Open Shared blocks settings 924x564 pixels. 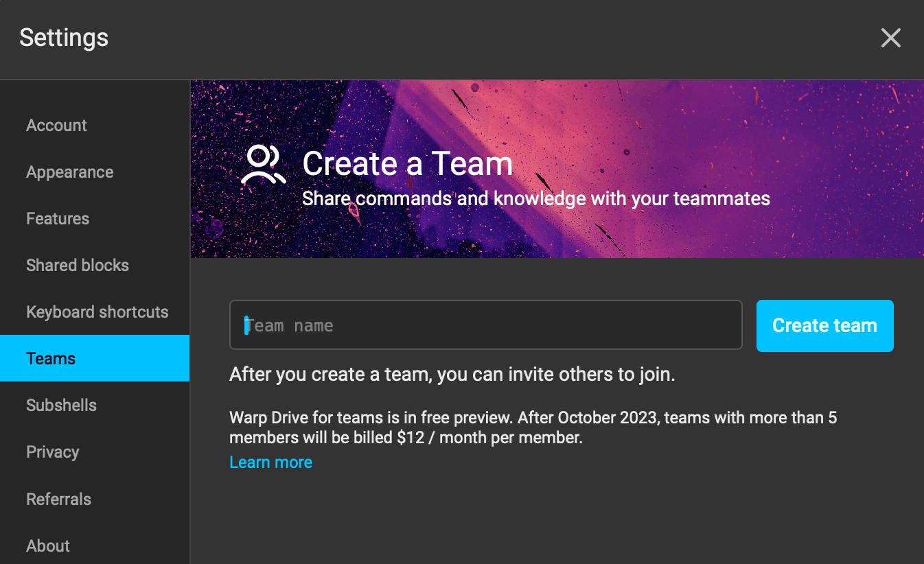click(x=95, y=266)
